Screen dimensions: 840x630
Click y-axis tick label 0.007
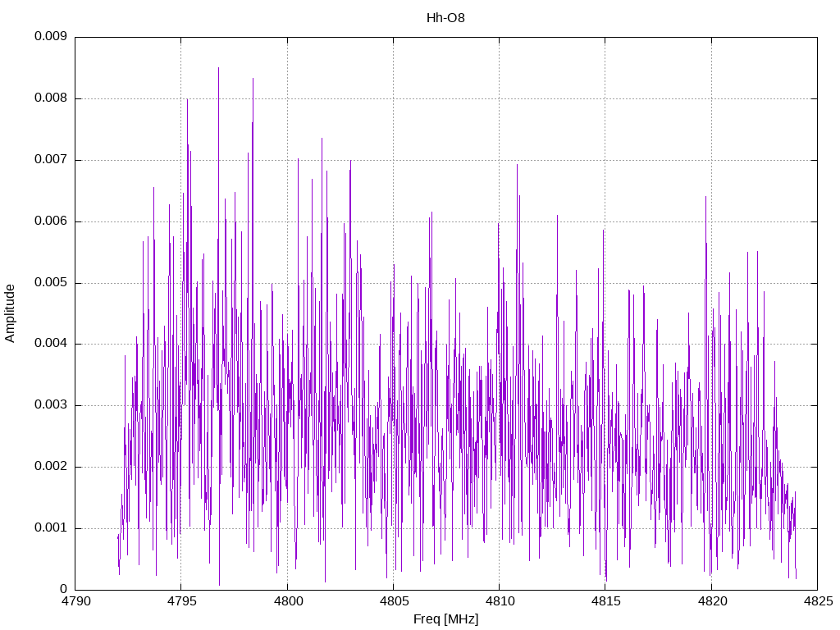tap(51, 160)
